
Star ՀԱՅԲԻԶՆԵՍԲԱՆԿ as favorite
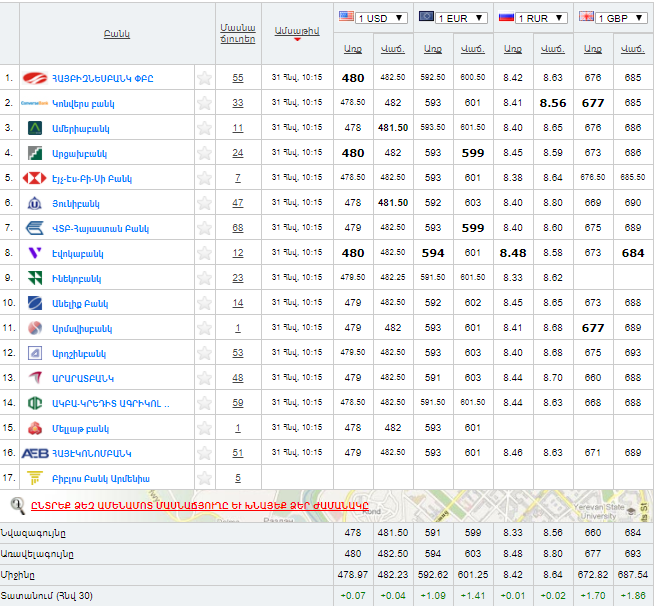pyautogui.click(x=204, y=78)
